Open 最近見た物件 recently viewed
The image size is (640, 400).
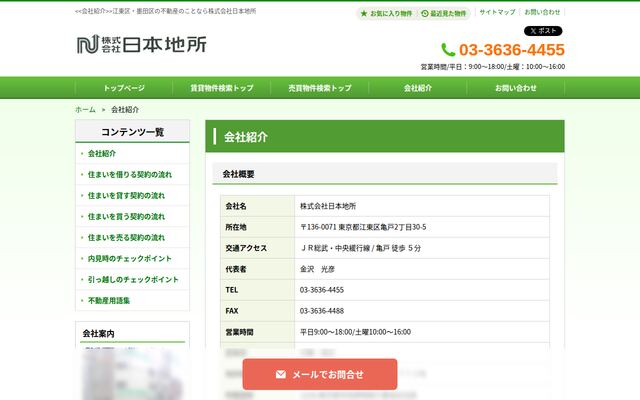point(444,13)
